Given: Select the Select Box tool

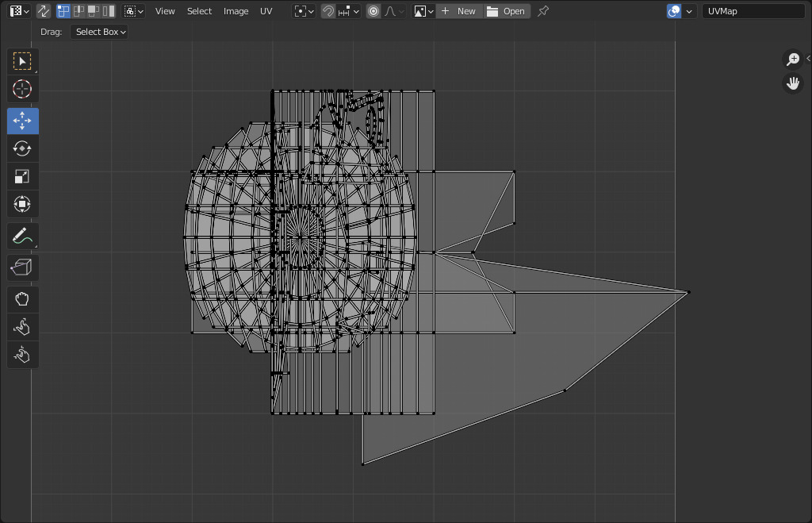Looking at the screenshot, I should click(22, 61).
